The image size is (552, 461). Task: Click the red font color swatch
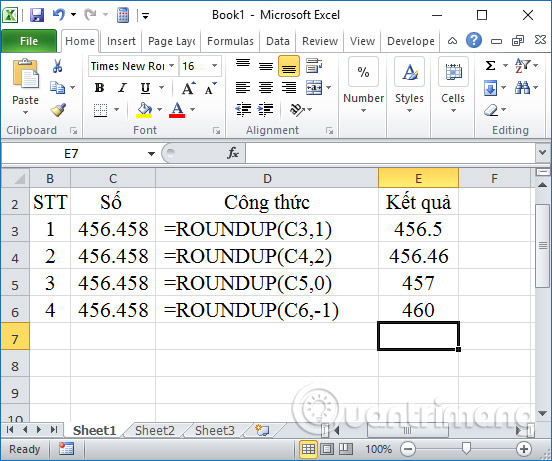[177, 110]
